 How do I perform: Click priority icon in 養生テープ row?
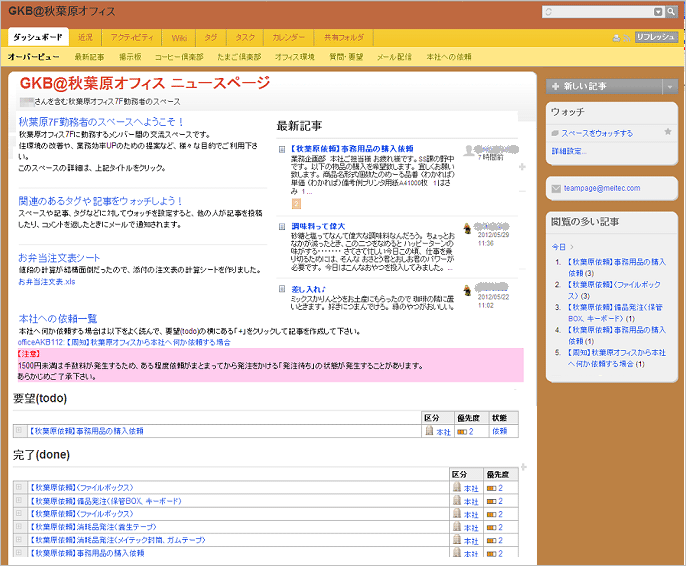pyautogui.click(x=491, y=528)
